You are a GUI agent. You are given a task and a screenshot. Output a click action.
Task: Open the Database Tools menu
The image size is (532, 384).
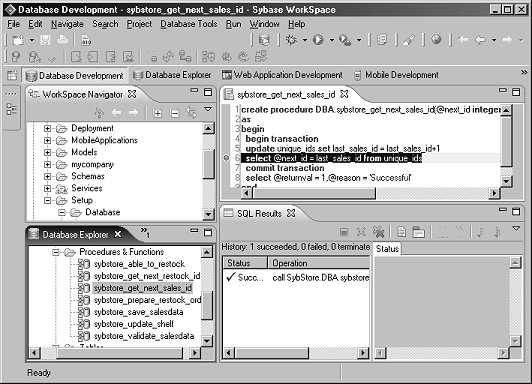click(x=189, y=24)
